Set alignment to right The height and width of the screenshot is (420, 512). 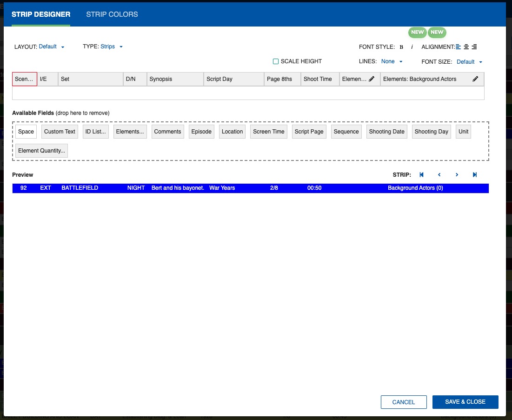click(474, 47)
